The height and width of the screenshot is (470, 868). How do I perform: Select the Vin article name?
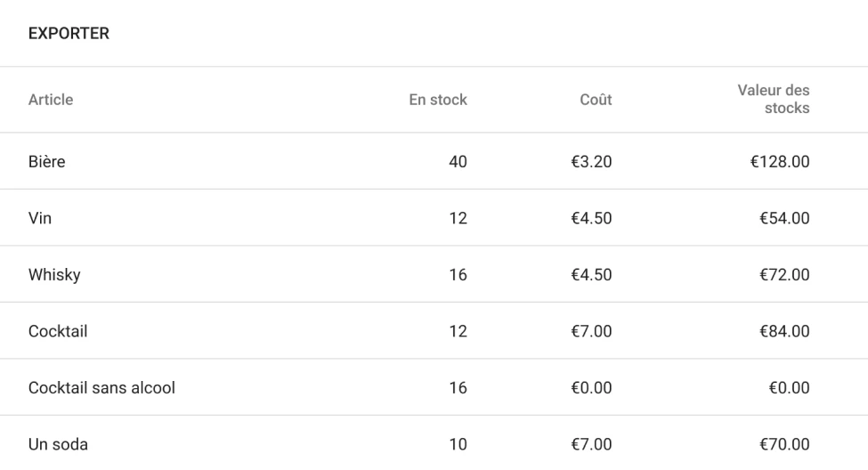(40, 218)
